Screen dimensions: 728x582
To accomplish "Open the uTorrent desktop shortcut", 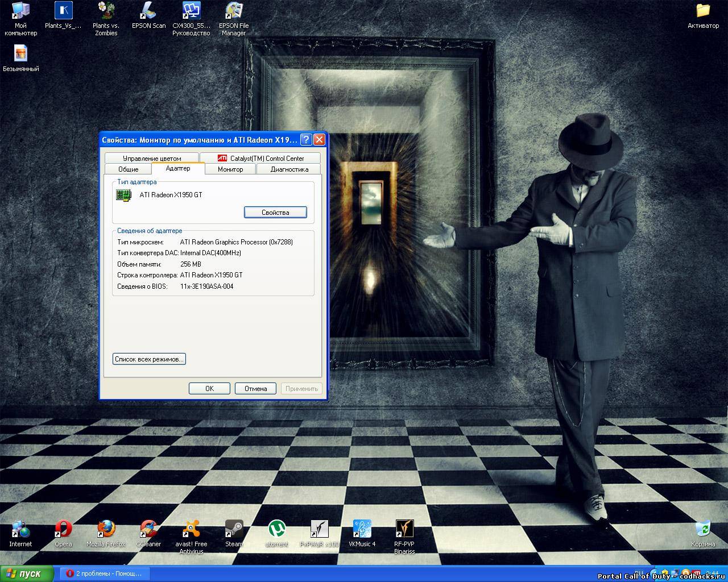I will click(276, 534).
